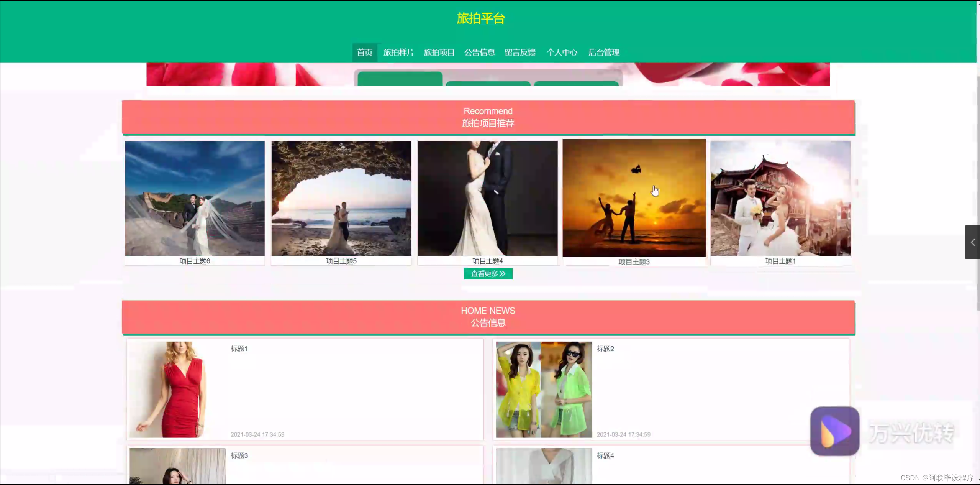Image resolution: width=980 pixels, height=485 pixels.
Task: Open the 项目主题5 beach cave photo
Action: point(341,198)
